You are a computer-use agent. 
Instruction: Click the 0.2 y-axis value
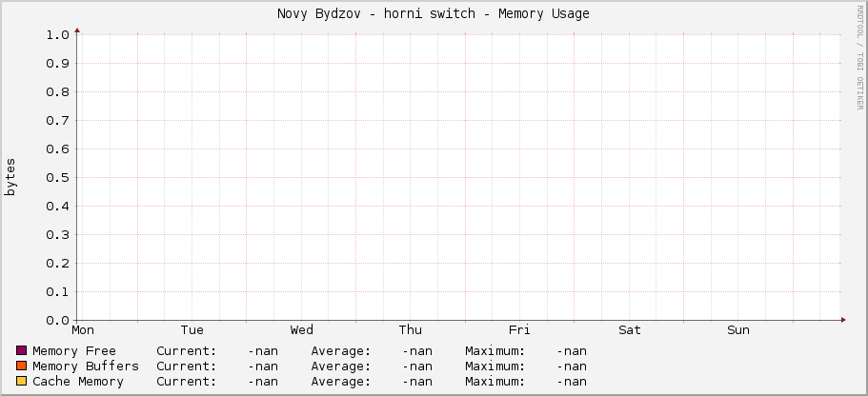(x=57, y=264)
